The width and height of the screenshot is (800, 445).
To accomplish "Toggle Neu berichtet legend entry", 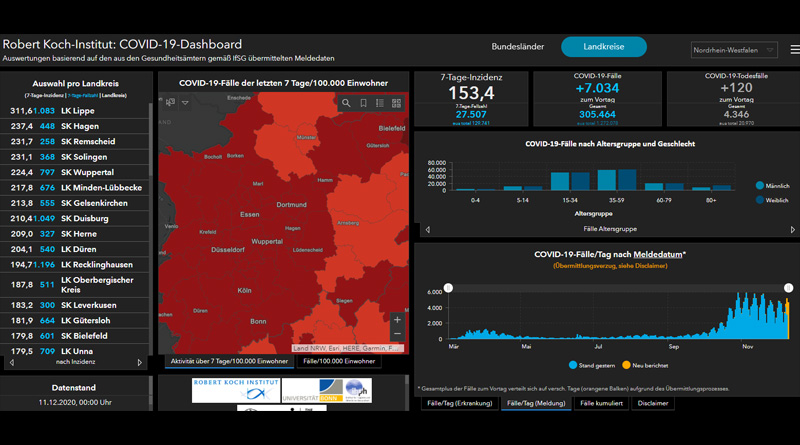I will pyautogui.click(x=645, y=365).
